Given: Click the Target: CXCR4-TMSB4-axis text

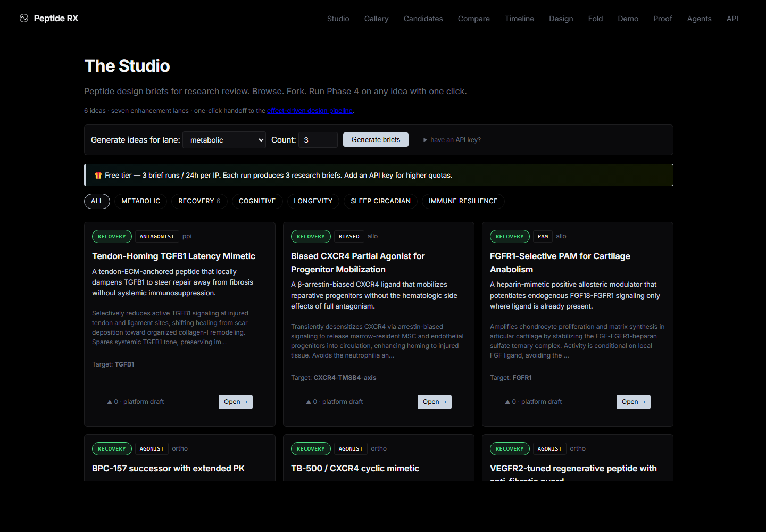Looking at the screenshot, I should pos(334,378).
